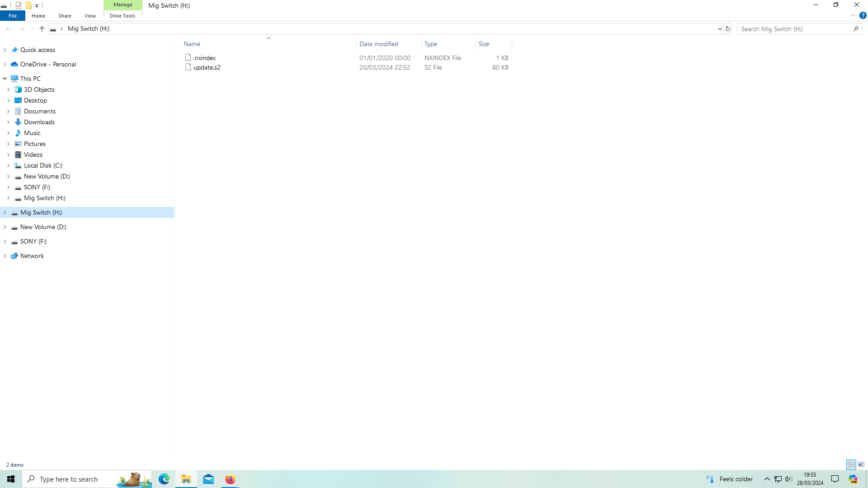
Task: Select This PC in the sidebar
Action: point(30,79)
